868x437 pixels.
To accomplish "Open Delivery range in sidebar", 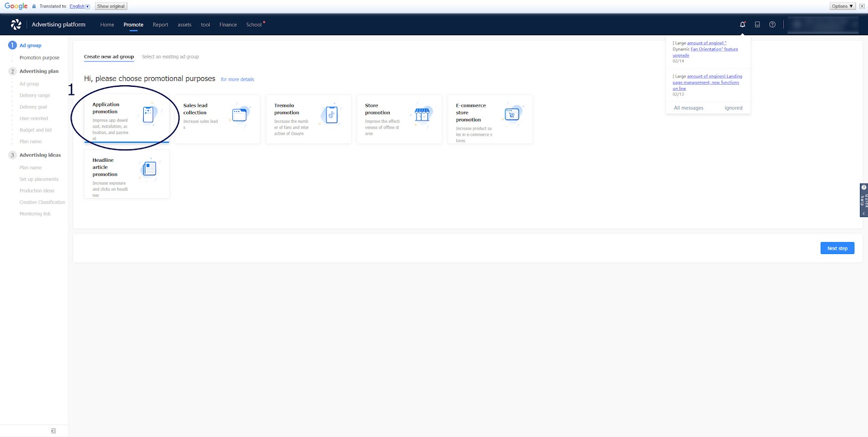I will point(35,96).
